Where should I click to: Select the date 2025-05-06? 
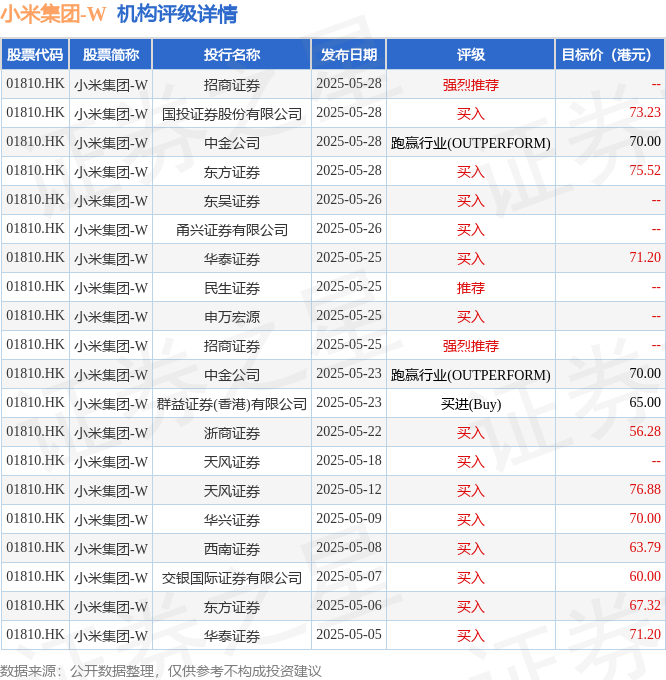(x=349, y=606)
